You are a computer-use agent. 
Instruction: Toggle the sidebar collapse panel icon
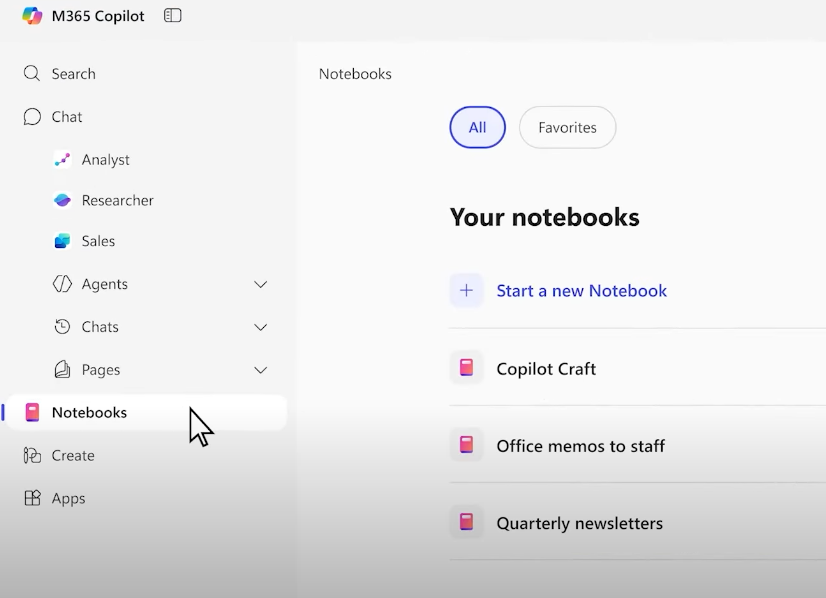click(173, 16)
